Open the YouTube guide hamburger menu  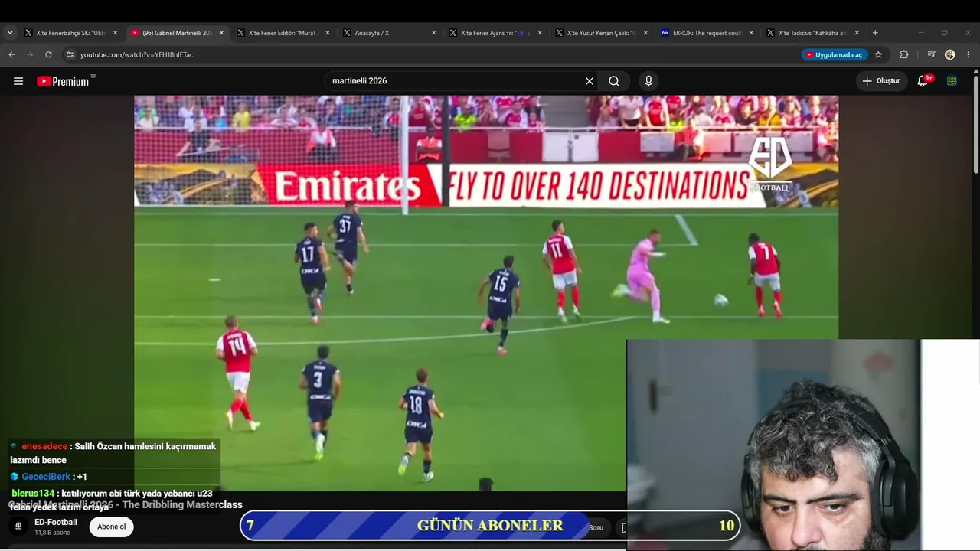point(18,81)
